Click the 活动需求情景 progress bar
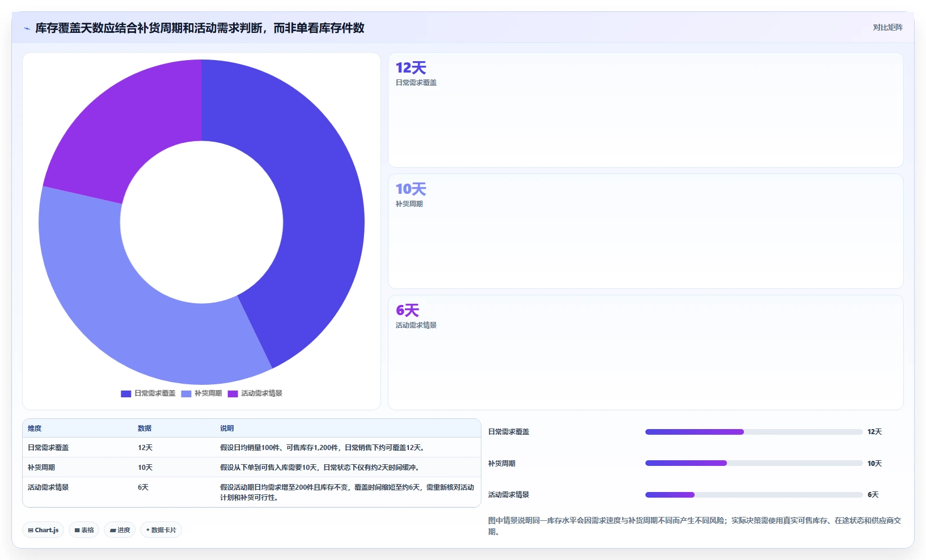This screenshot has width=926, height=560. pos(754,495)
